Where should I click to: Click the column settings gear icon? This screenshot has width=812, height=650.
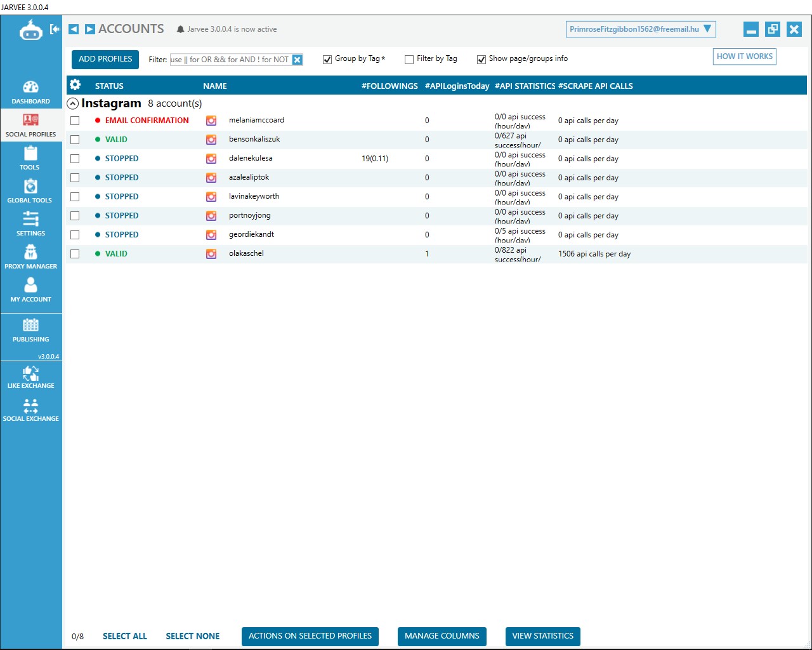click(x=75, y=85)
